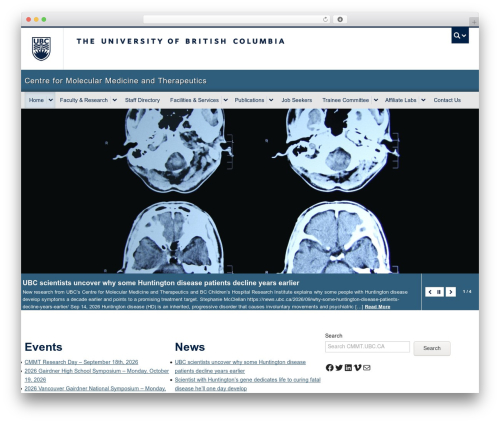Click the brain scan slideshow image
500x423 pixels.
(250, 191)
